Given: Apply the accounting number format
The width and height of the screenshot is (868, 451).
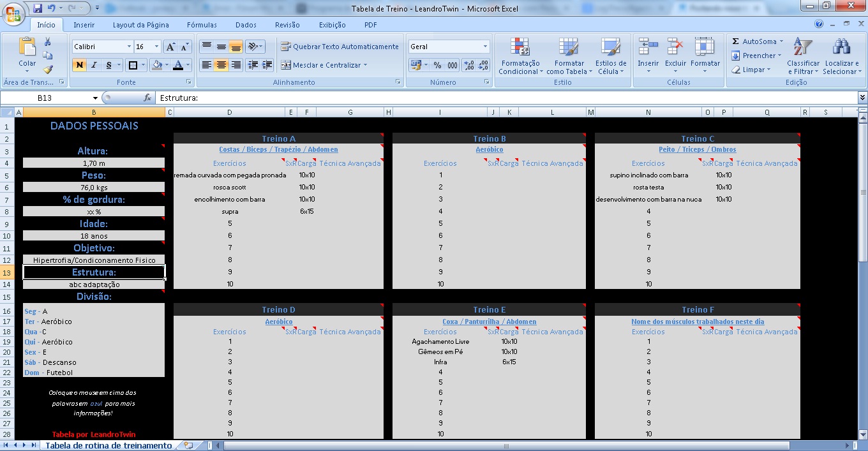Looking at the screenshot, I should pos(417,65).
